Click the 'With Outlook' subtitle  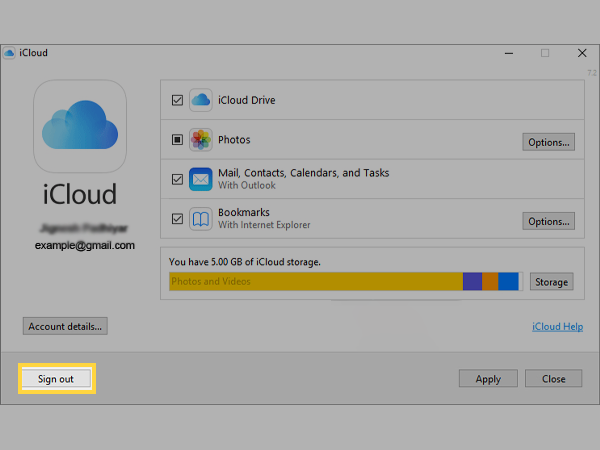point(247,185)
